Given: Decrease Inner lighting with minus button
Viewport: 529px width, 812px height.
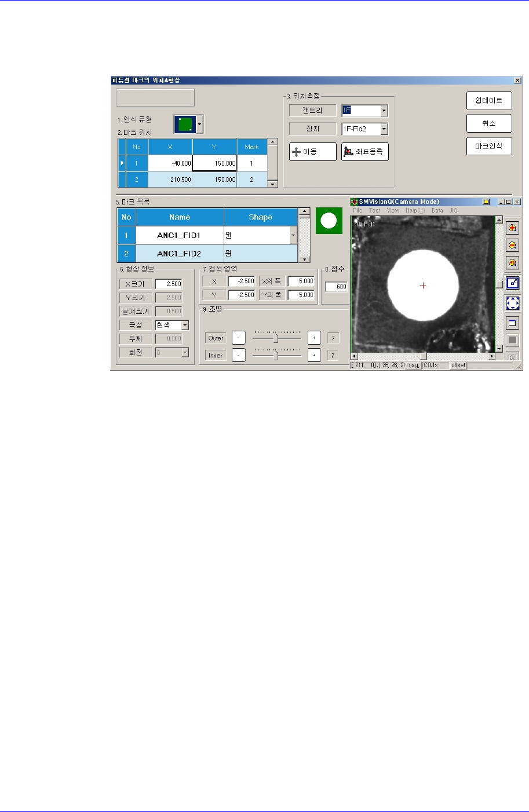Looking at the screenshot, I should 239,355.
